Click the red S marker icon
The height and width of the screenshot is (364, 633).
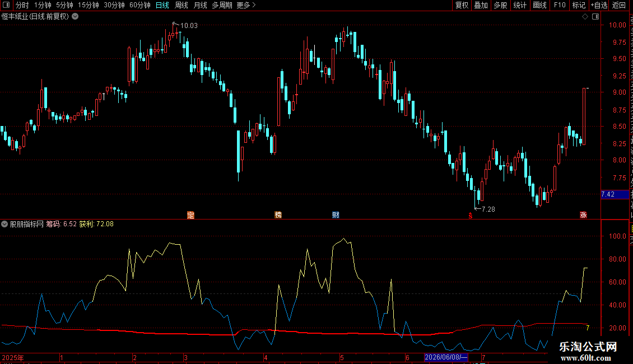point(471,216)
